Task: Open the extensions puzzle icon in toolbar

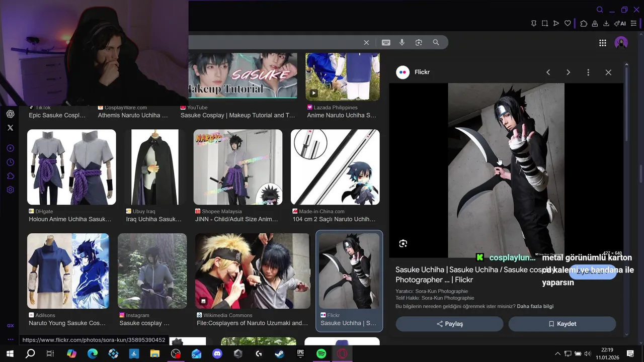Action: tap(584, 24)
